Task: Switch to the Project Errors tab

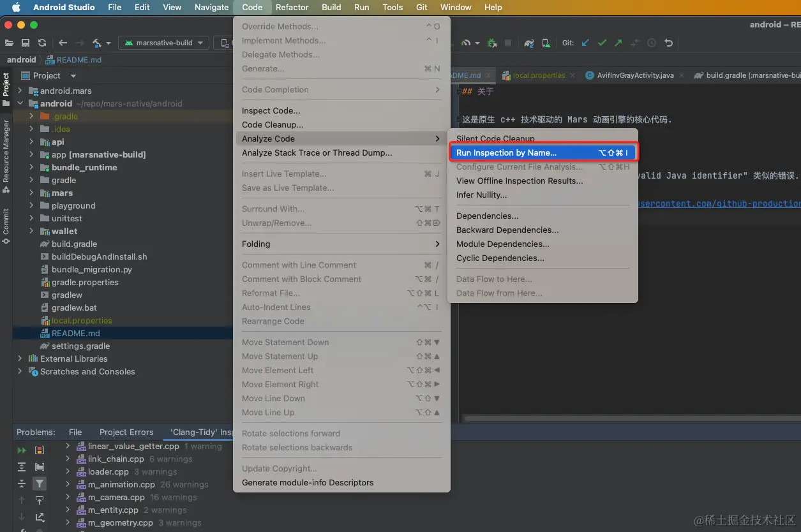Action: click(126, 432)
